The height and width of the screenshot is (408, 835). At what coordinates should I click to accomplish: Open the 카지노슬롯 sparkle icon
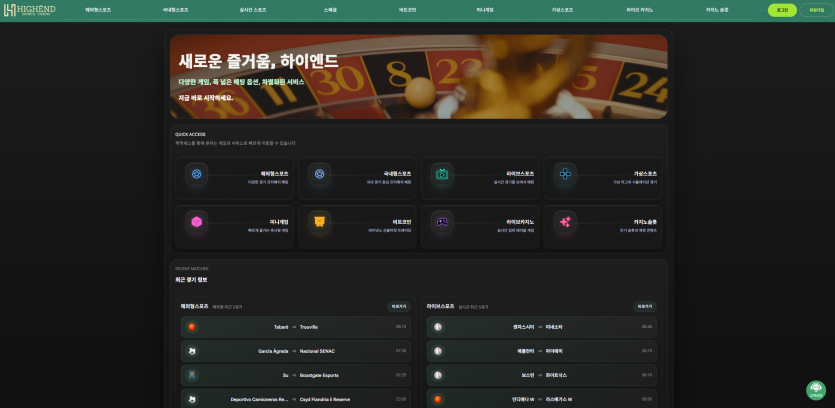click(x=566, y=222)
